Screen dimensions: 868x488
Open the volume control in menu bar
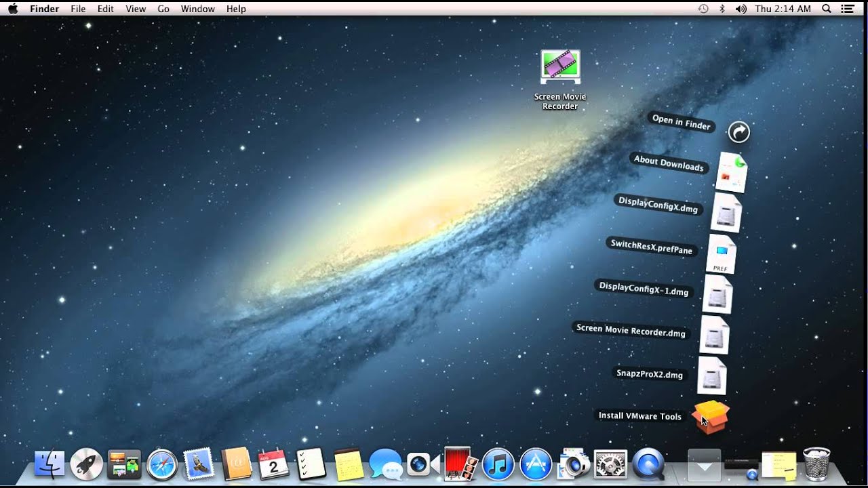click(x=741, y=9)
